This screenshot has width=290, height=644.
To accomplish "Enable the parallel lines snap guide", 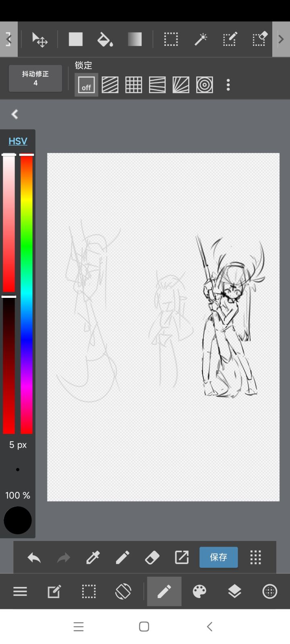I will pyautogui.click(x=110, y=85).
